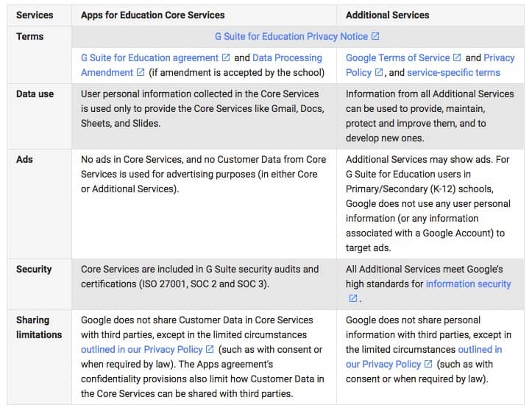The height and width of the screenshot is (411, 532).
Task: Open the information security link
Action: click(468, 284)
